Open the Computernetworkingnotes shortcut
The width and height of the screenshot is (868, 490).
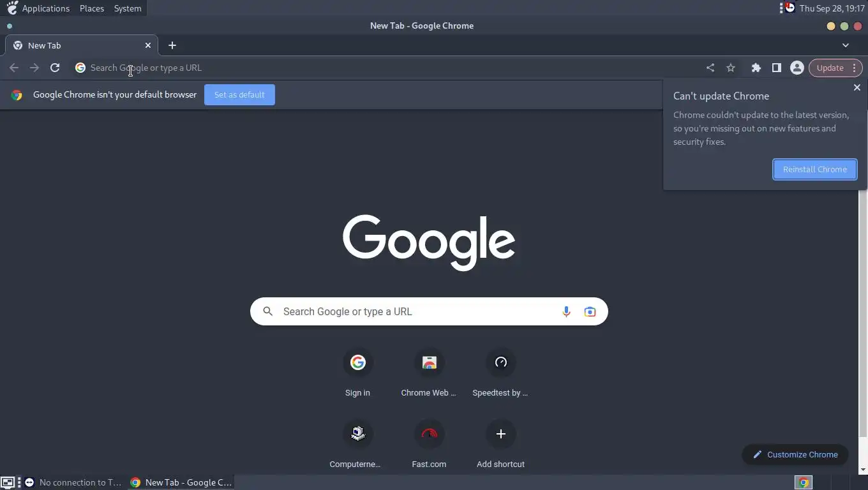coord(357,445)
